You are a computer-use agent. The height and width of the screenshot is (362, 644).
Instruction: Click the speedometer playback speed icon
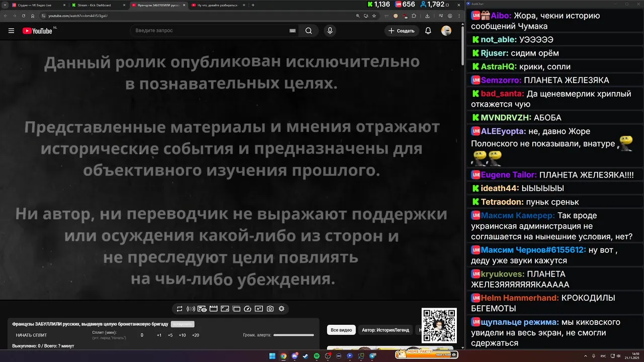[248, 309]
